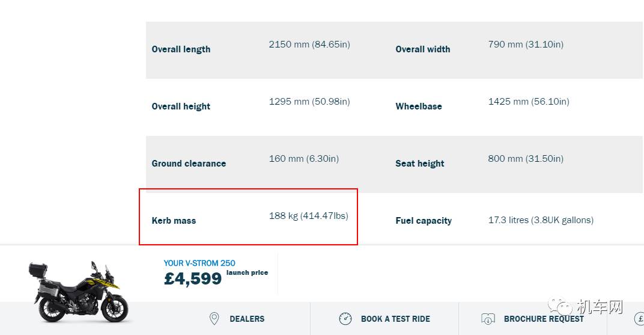Click the Fuel capacity label

click(424, 221)
